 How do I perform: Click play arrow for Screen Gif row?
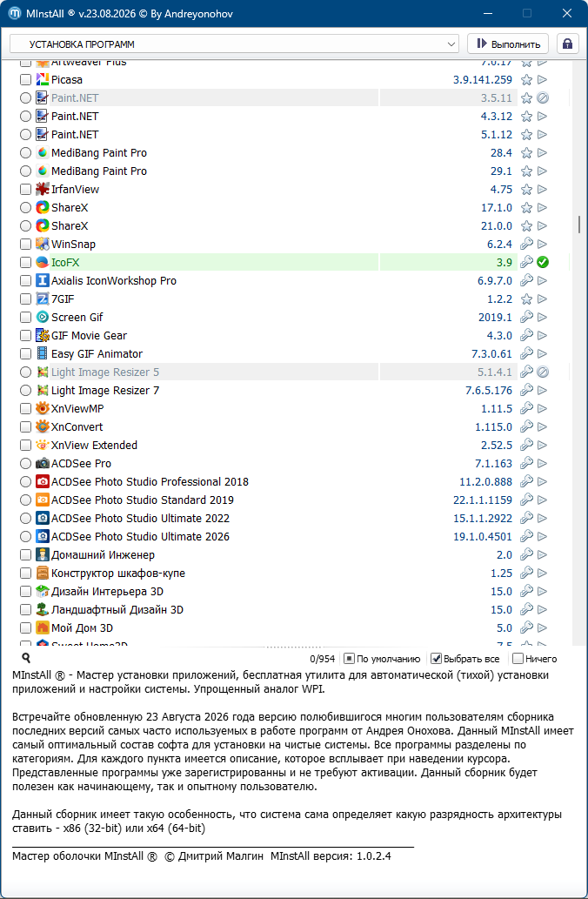click(542, 317)
